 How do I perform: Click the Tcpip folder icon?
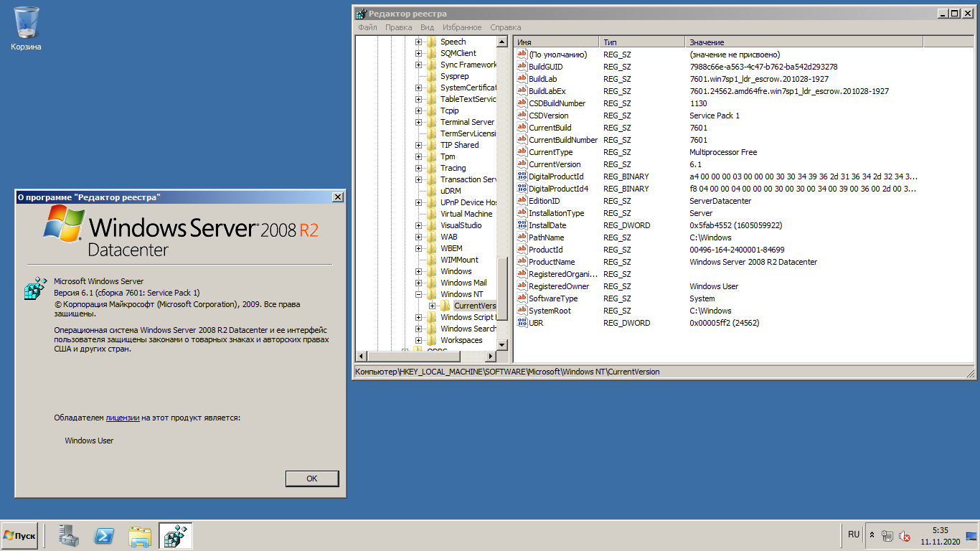click(431, 110)
